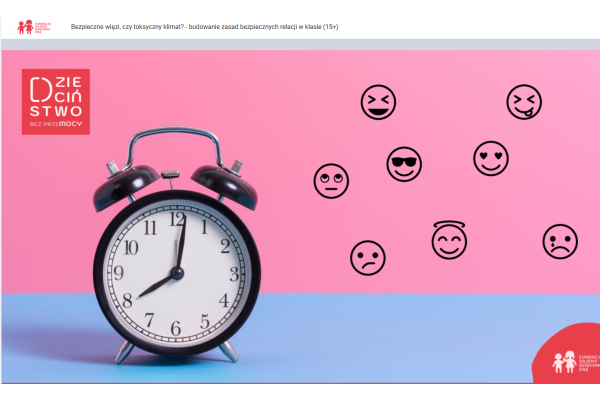Viewport: 600px width, 400px height.
Task: Select the squinting emoji sticking tongue out
Action: [x=524, y=102]
